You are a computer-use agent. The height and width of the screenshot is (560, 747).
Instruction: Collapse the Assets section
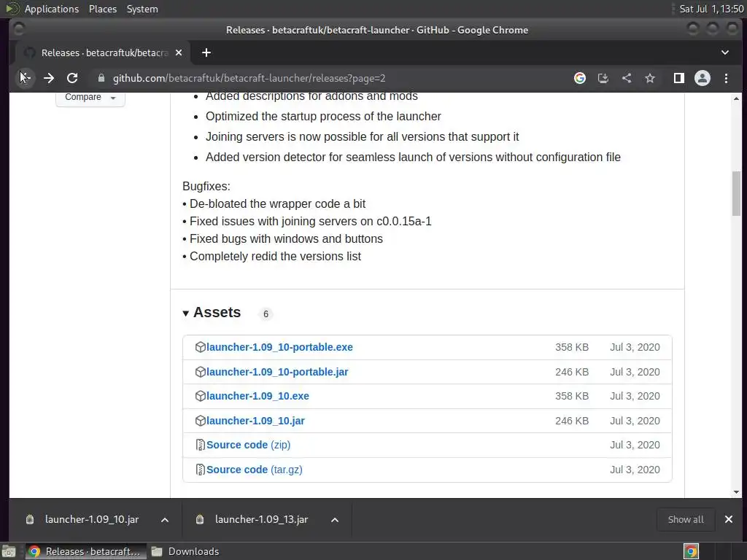212,312
